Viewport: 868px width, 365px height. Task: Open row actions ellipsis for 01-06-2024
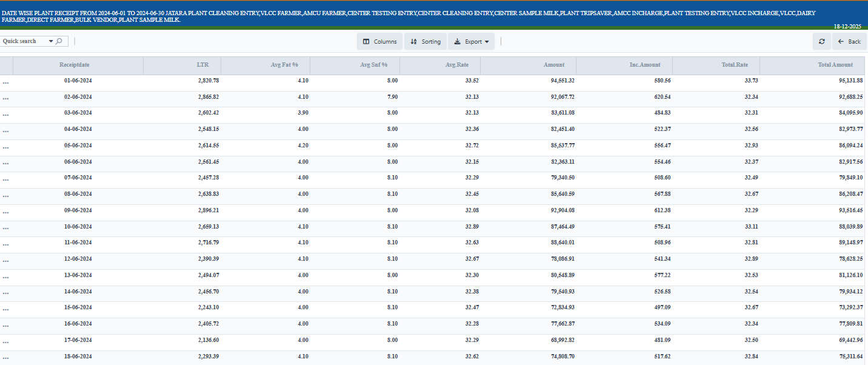coord(5,80)
